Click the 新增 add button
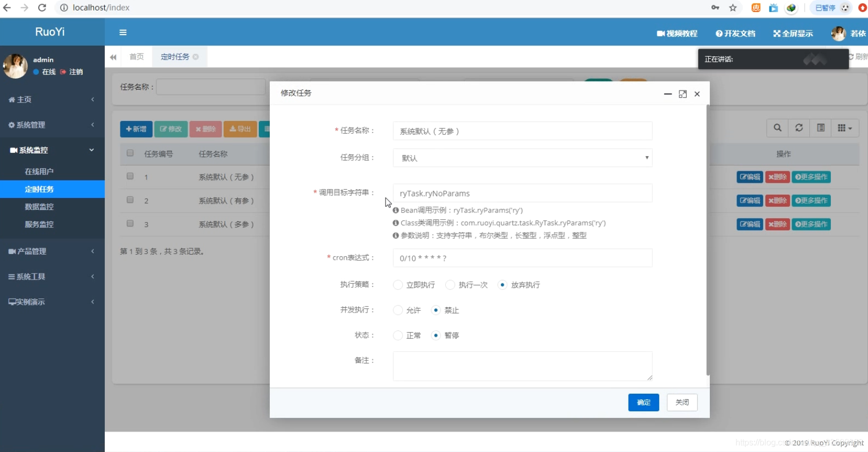868x452 pixels. point(136,129)
